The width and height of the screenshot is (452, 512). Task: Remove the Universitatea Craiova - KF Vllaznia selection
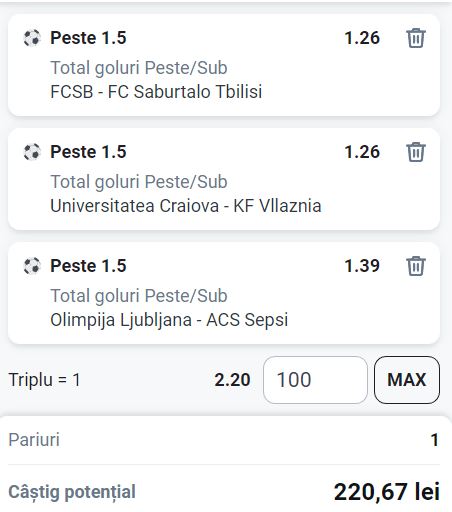(x=416, y=152)
